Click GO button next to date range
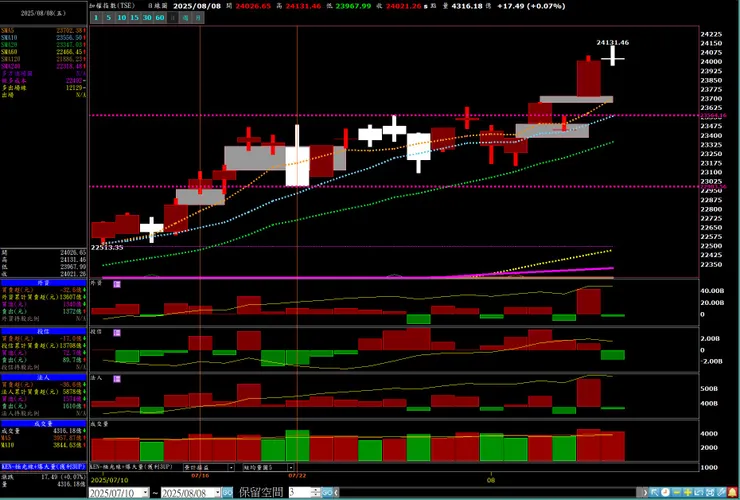 (x=227, y=493)
